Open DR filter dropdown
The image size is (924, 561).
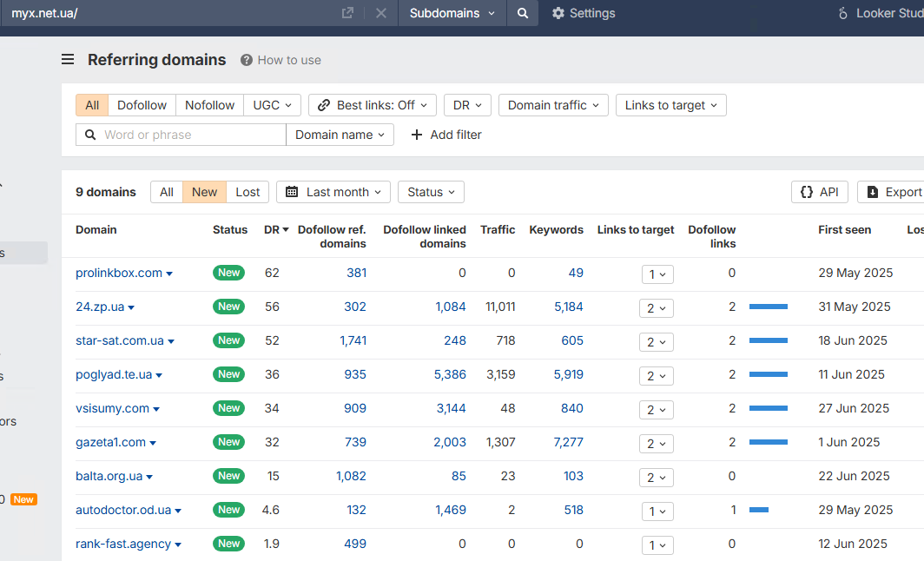coord(467,105)
